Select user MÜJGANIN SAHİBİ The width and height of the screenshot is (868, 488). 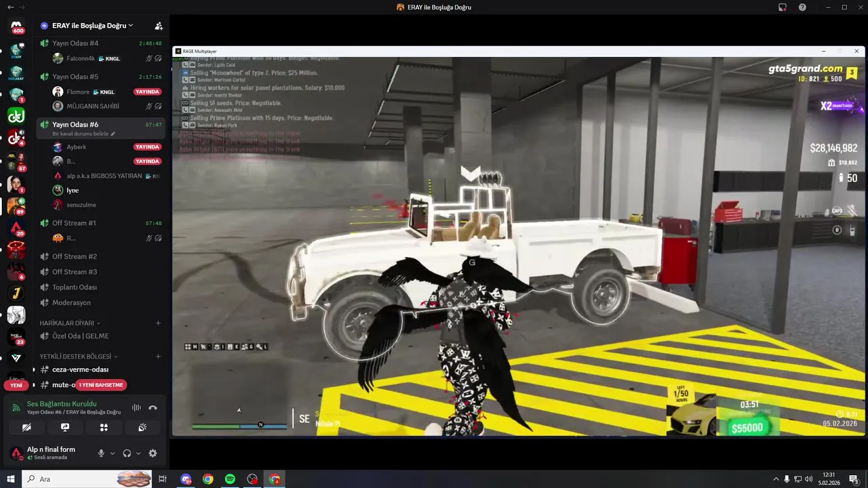pyautogui.click(x=107, y=106)
